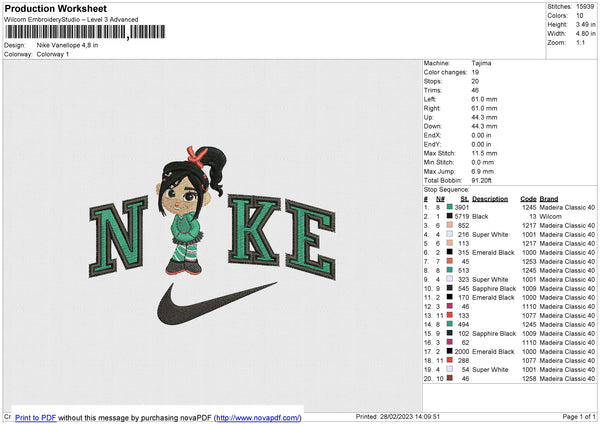Select the EndX value 0.00 in
The height and width of the screenshot is (424, 600).
coord(481,135)
